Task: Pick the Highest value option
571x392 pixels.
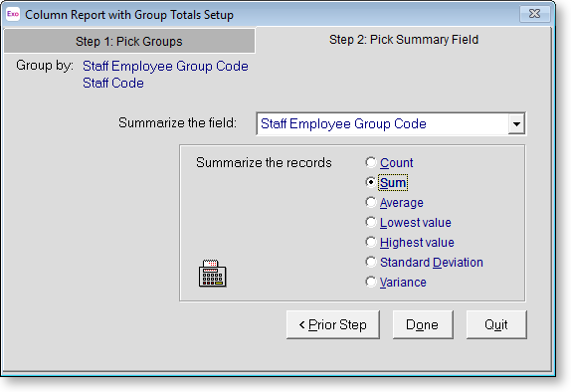Action: [371, 243]
